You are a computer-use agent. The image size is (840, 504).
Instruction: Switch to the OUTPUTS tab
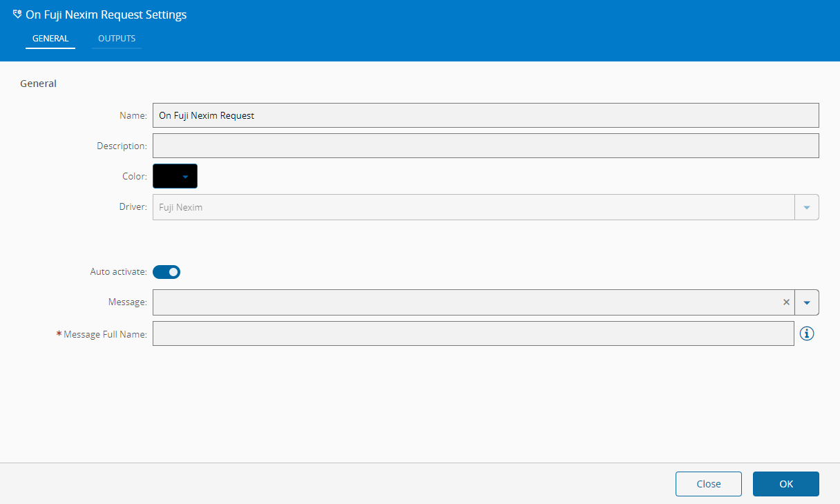(x=117, y=39)
